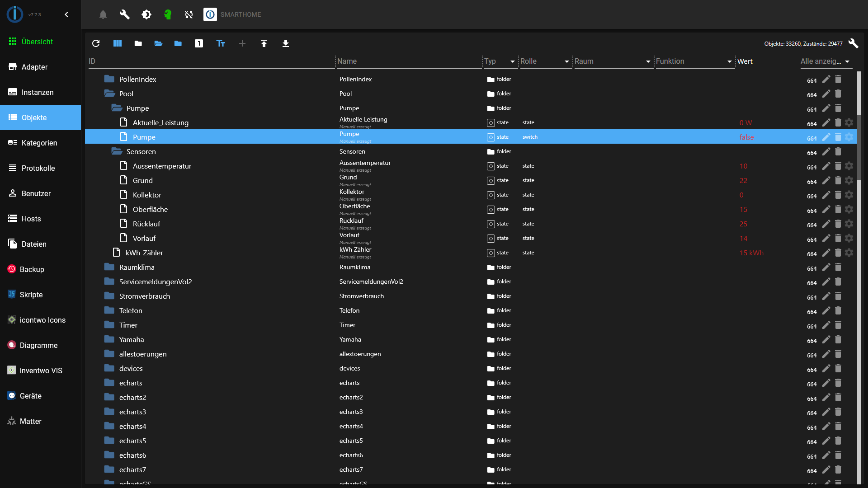Screen dimensions: 868x488
Task: Click the upload objects icon
Action: (264, 43)
